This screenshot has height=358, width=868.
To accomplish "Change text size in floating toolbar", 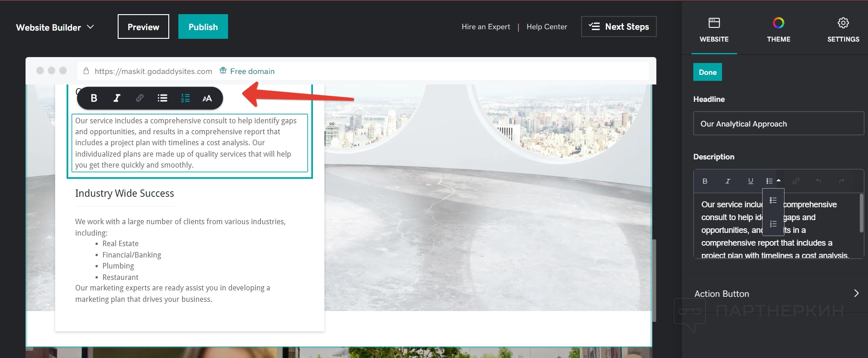I will point(207,98).
